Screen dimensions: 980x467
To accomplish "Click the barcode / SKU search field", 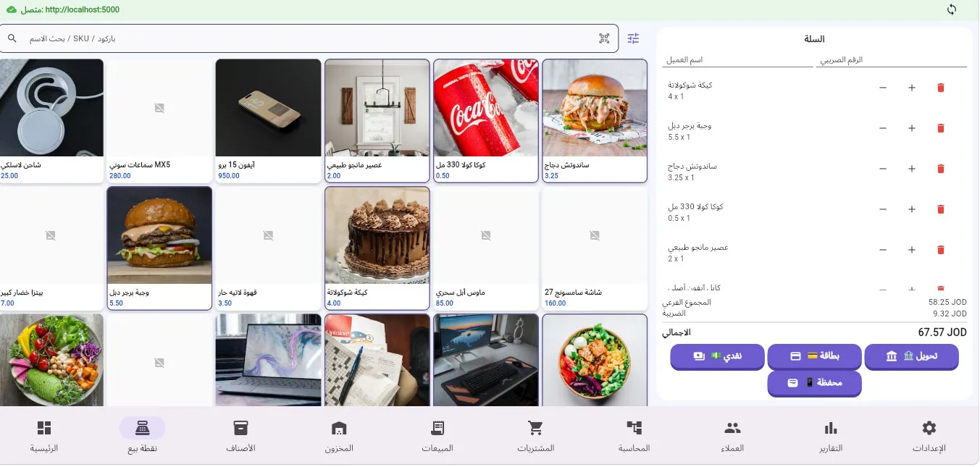I will (309, 38).
